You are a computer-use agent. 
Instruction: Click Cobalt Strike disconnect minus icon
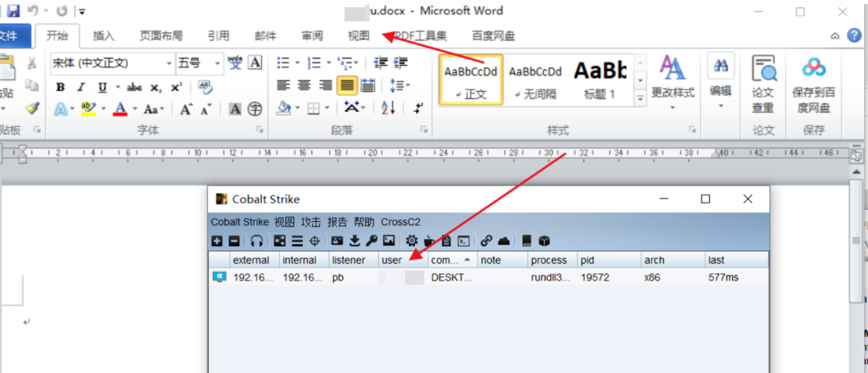point(234,240)
